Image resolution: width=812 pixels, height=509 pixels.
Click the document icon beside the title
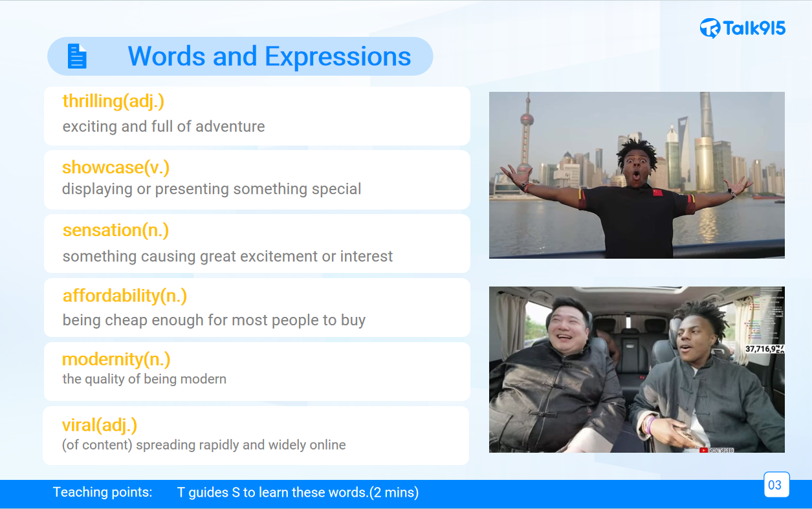point(77,56)
